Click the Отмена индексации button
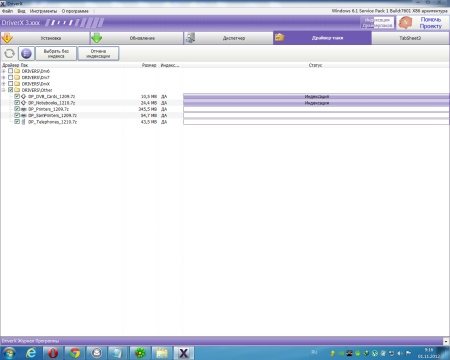 pyautogui.click(x=98, y=54)
